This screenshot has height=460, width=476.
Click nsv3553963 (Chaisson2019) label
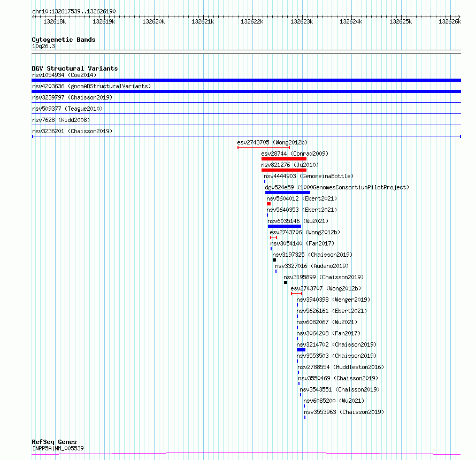(344, 412)
